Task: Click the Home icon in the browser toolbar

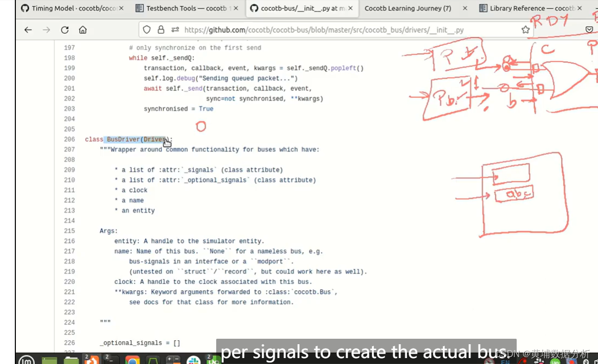Action: (82, 30)
